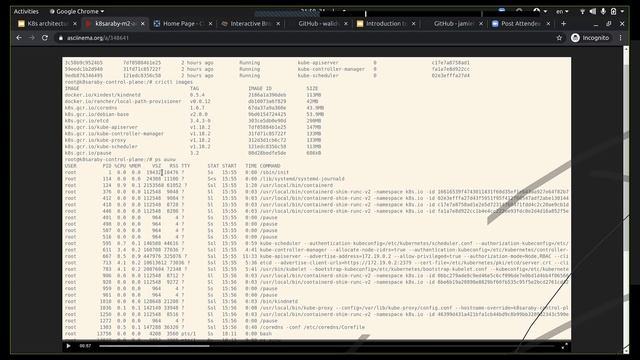The image size is (640, 360).
Task: Close the K8s architecture tab
Action: click(75, 24)
